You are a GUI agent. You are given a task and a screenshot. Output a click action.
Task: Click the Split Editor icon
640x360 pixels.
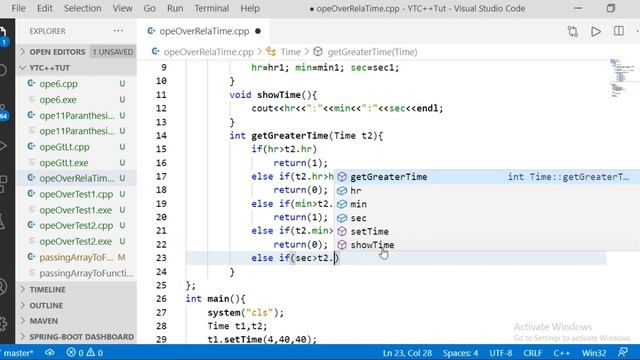click(618, 31)
